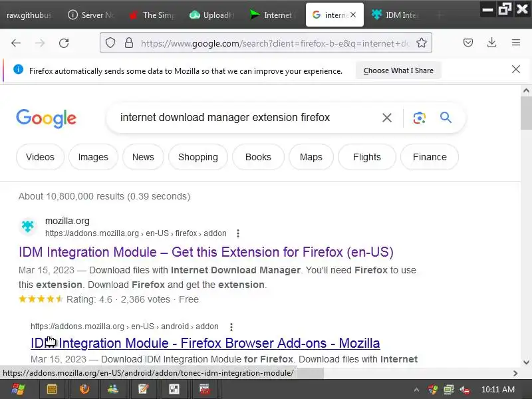Image resolution: width=532 pixels, height=399 pixels.
Task: Click the Google search magnifier button
Action: [446, 118]
